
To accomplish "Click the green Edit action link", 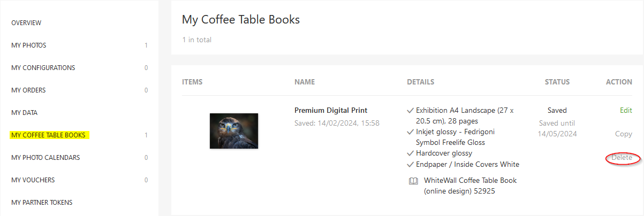I will point(626,111).
